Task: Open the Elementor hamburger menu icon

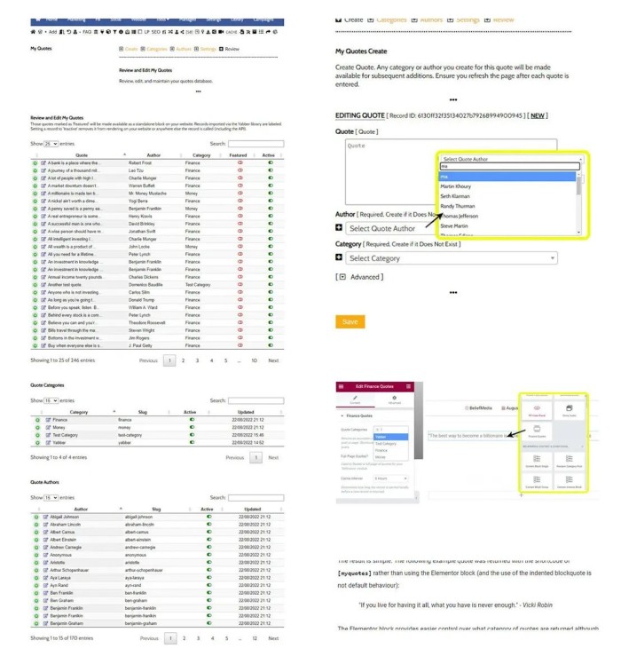Action: 342,387
